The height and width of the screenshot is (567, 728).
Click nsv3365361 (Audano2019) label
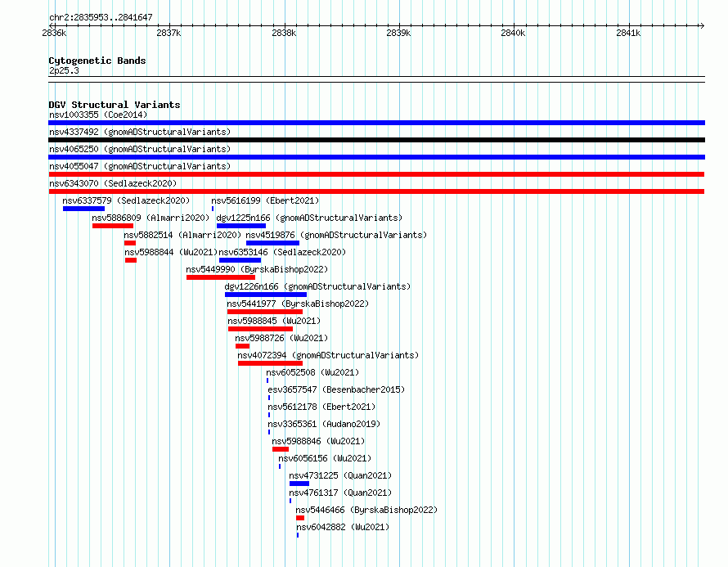324,424
